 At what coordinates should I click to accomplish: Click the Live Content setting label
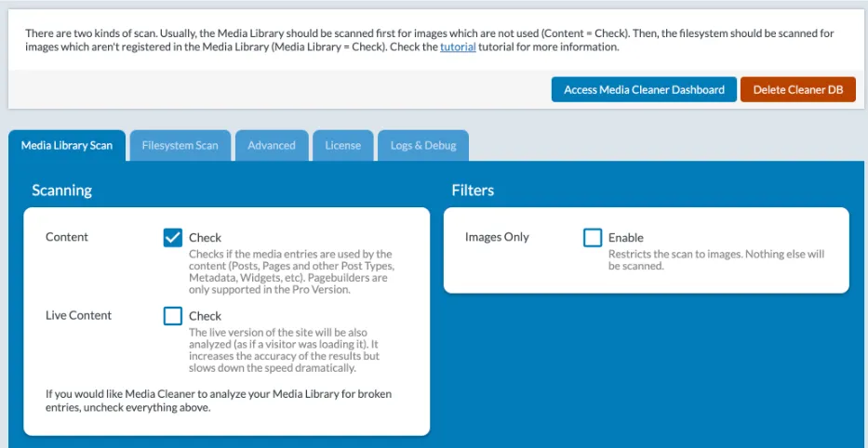[x=78, y=315]
